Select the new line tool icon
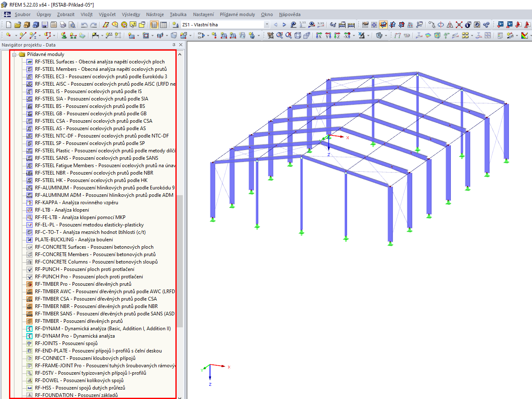The width and height of the screenshot is (532, 399). pyautogui.click(x=23, y=35)
